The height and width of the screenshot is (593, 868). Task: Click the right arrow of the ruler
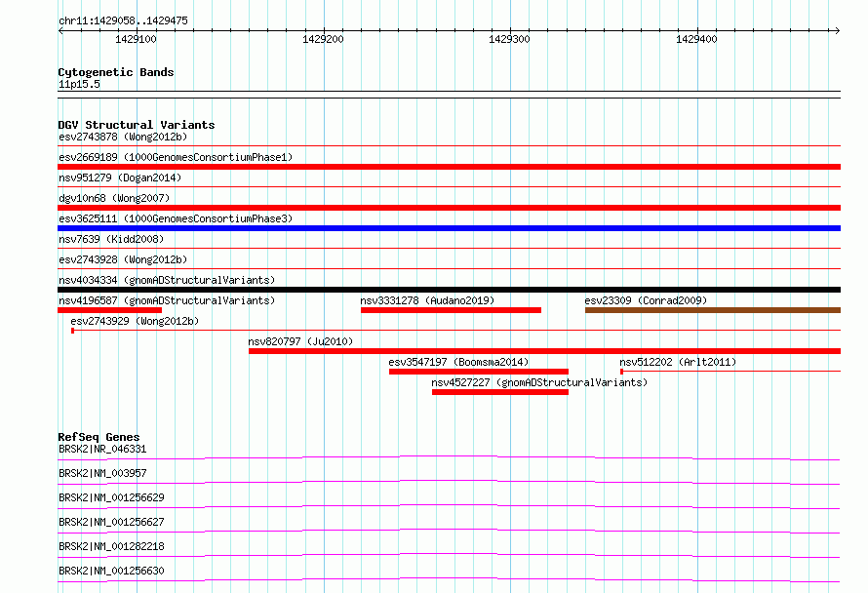coord(838,30)
